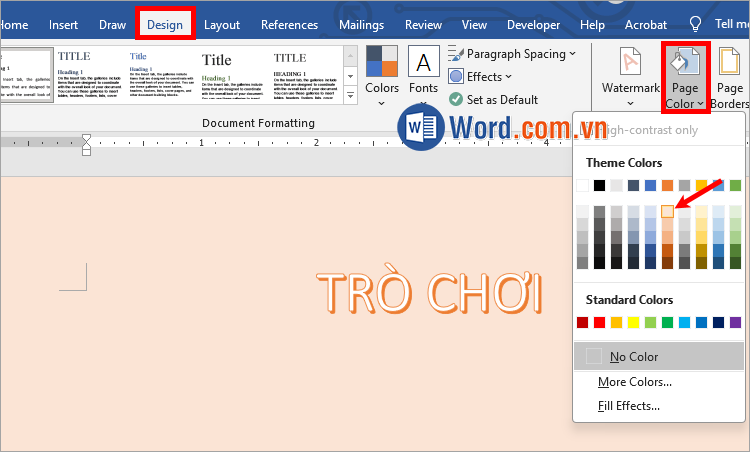Viewport: 750px width, 452px height.
Task: Open the Developer tab
Action: pos(533,25)
